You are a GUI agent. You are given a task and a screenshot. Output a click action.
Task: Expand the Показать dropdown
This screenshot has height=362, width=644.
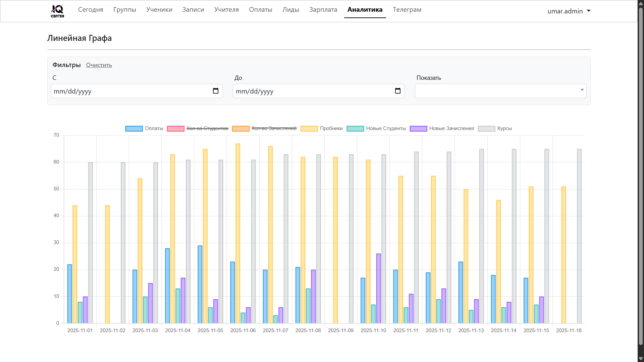click(500, 91)
